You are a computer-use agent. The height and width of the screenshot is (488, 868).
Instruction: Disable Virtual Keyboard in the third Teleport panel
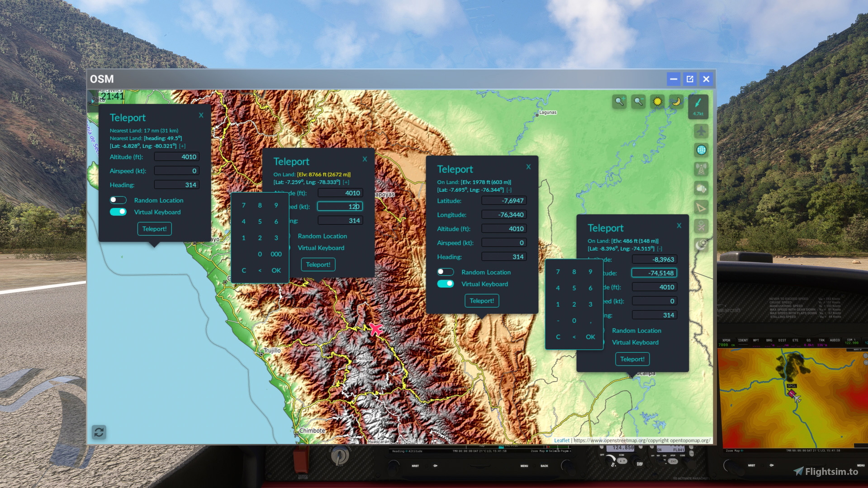click(x=446, y=284)
